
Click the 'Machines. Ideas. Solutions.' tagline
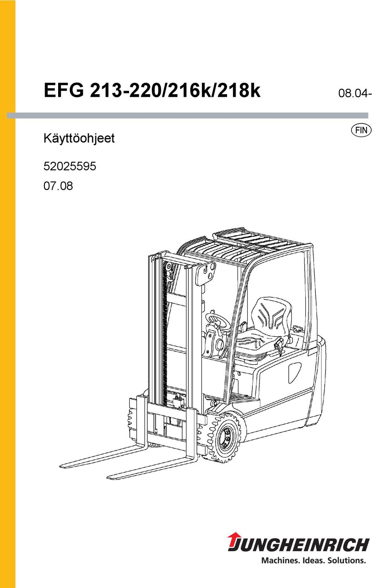pos(314,560)
